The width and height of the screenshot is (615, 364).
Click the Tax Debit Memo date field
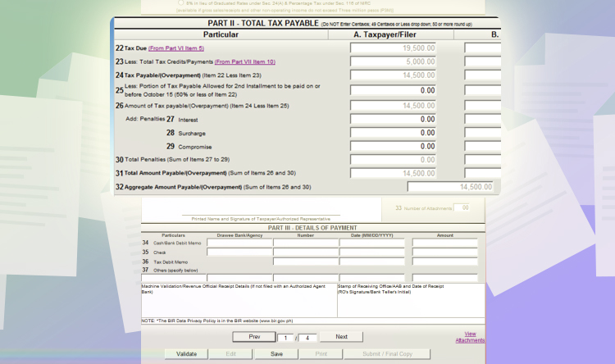point(372,262)
